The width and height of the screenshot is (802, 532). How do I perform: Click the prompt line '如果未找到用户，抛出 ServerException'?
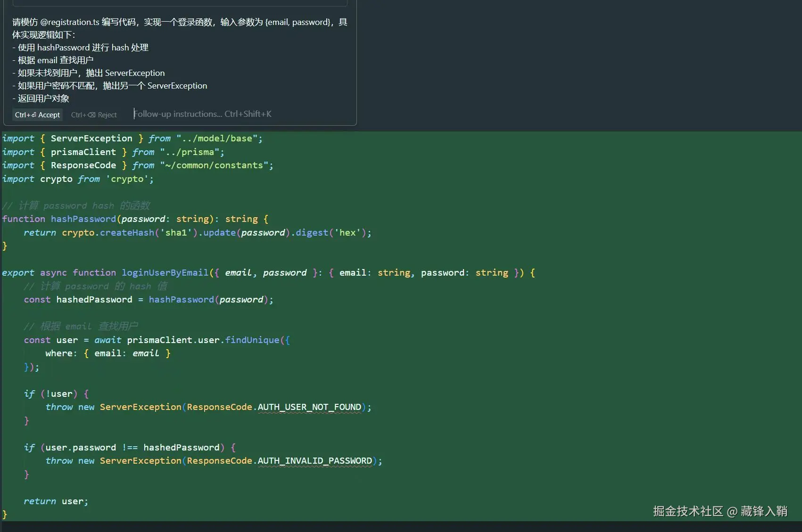coord(89,73)
